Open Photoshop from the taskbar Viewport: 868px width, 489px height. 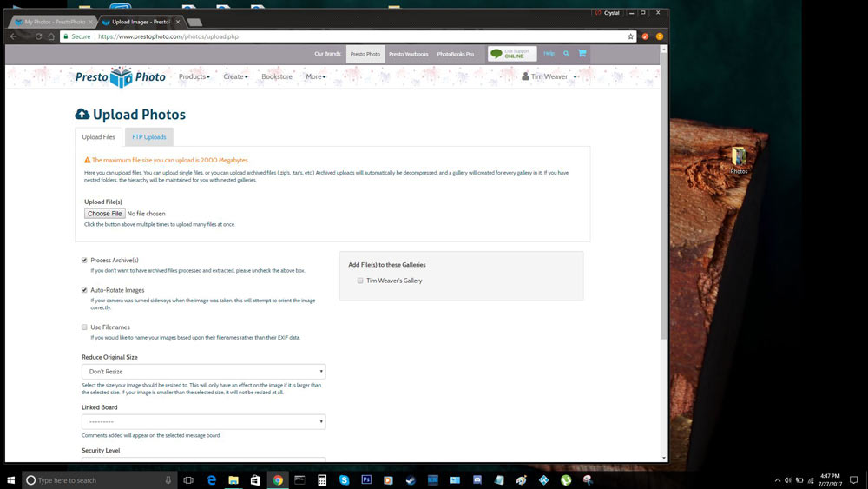tap(366, 479)
